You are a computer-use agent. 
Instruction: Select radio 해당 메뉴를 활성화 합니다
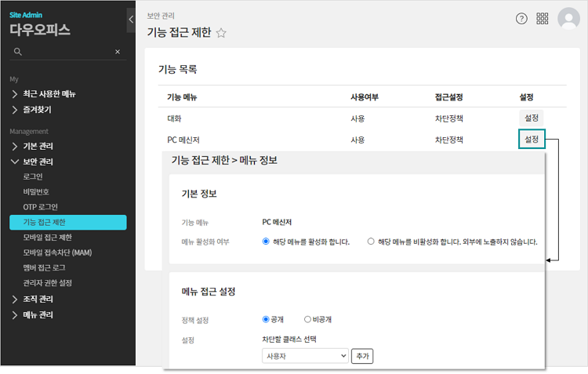coord(266,241)
